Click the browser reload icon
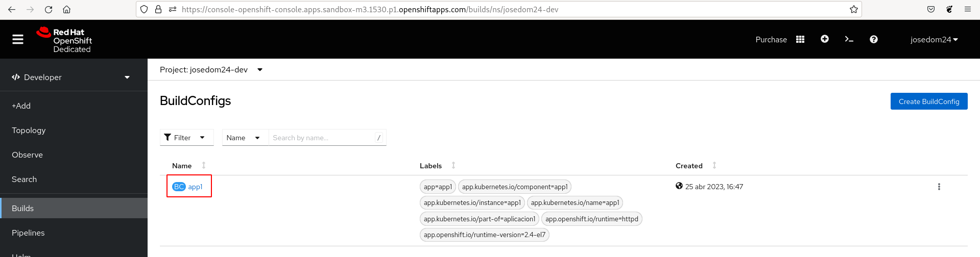The height and width of the screenshot is (257, 980). tap(49, 9)
